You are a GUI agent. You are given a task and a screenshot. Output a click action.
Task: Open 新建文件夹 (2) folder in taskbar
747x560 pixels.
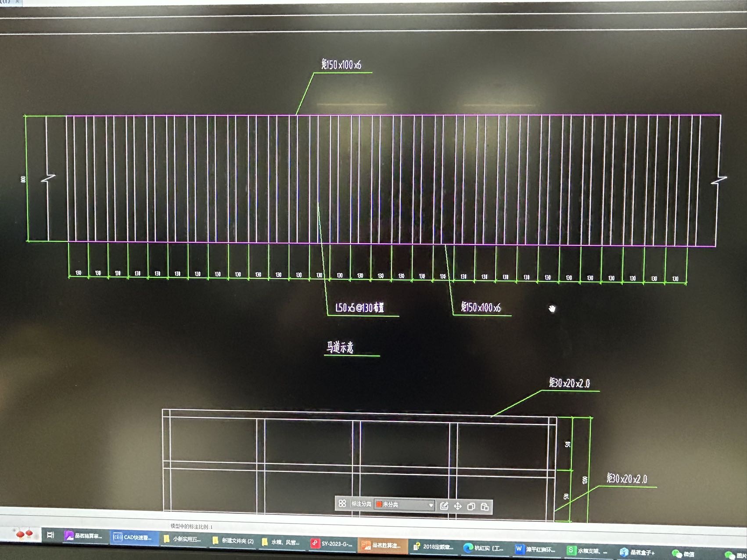coord(233,541)
